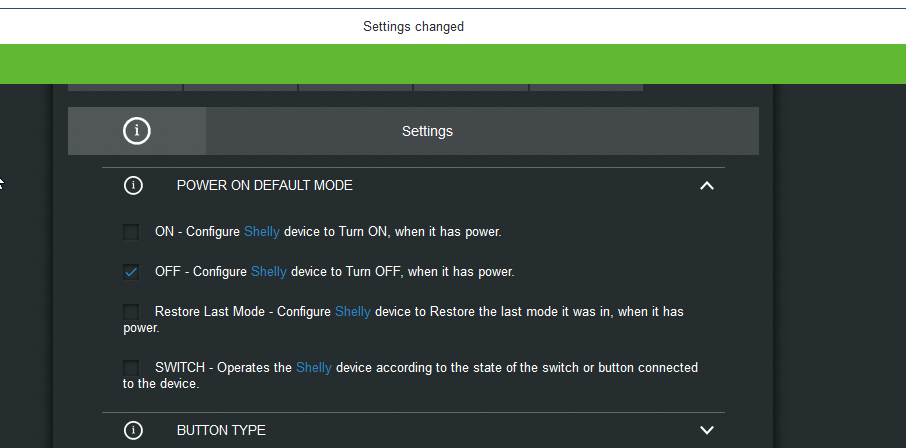This screenshot has height=448, width=906.
Task: Select the Settings title bar
Action: click(413, 131)
